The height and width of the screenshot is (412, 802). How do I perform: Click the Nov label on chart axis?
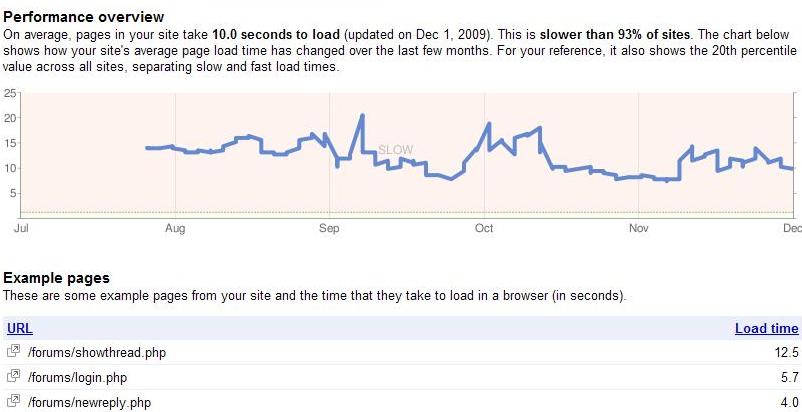pyautogui.click(x=639, y=229)
